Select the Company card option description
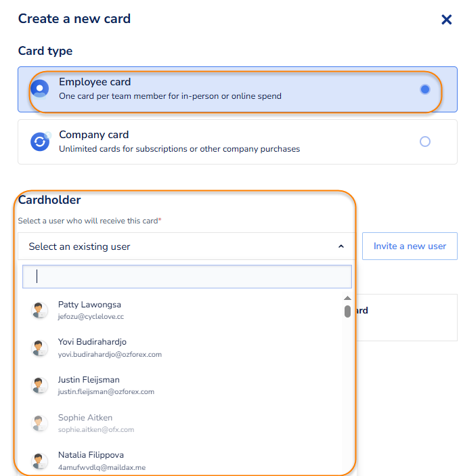The width and height of the screenshot is (461, 476). (179, 148)
